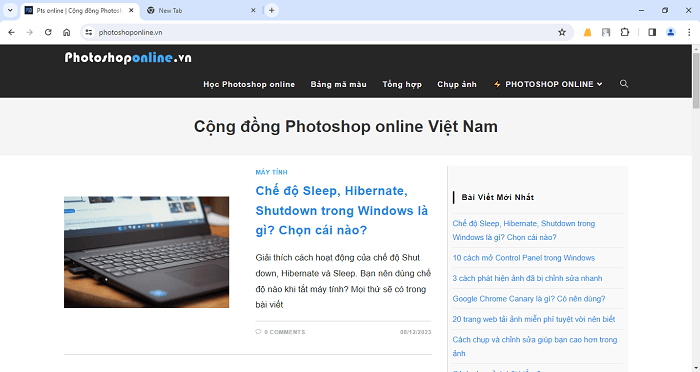Click the browser forward arrow
Viewport: 700px width, 372px height.
[x=29, y=32]
